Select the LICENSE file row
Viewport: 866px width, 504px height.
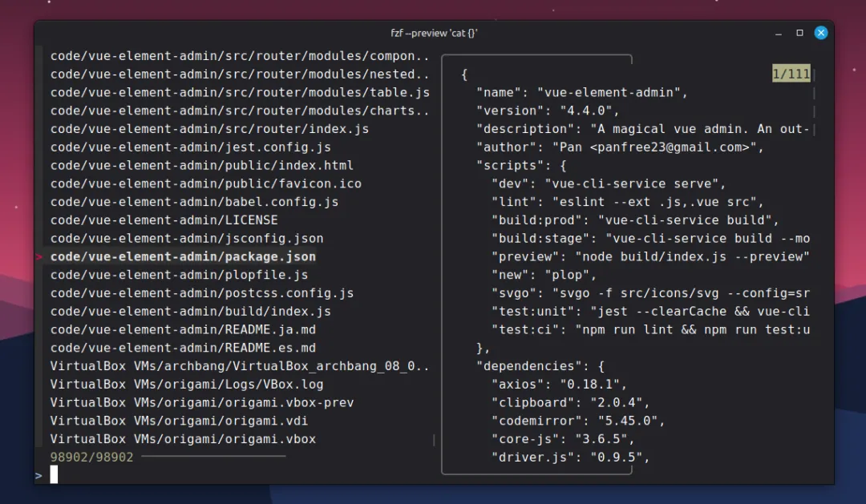click(164, 220)
